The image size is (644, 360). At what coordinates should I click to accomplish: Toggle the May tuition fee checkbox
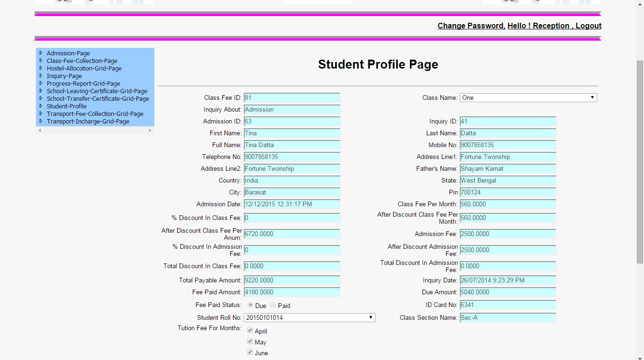250,342
